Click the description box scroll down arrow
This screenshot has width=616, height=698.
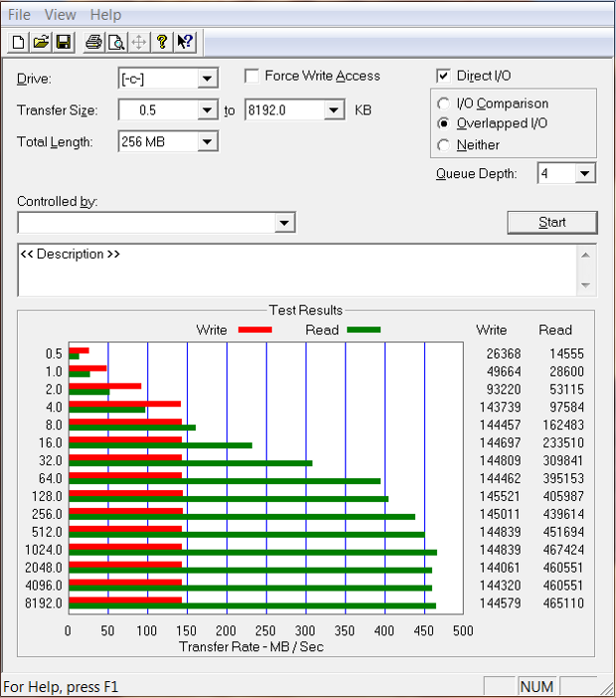coord(587,286)
